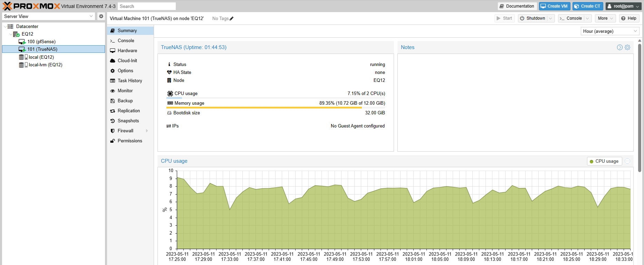Image resolution: width=644 pixels, height=265 pixels.
Task: Open the Console dropdown arrow
Action: [587, 18]
